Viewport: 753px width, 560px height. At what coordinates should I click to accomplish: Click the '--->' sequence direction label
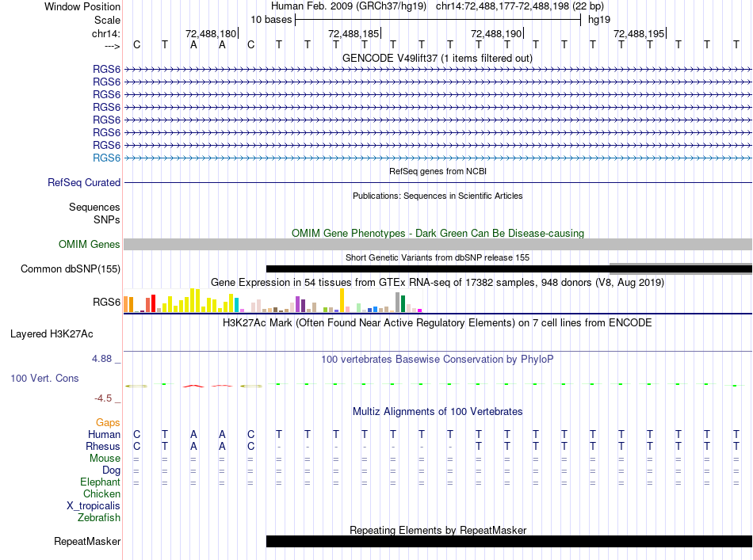(112, 46)
